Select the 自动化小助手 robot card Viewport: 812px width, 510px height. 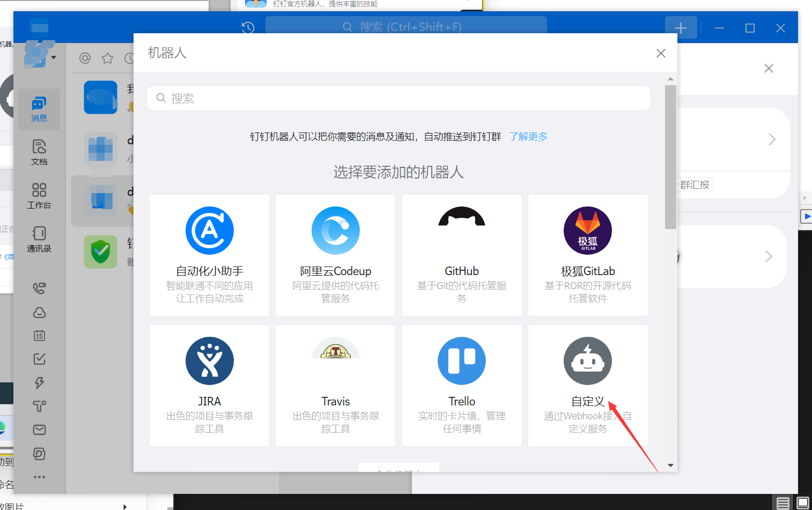click(209, 255)
